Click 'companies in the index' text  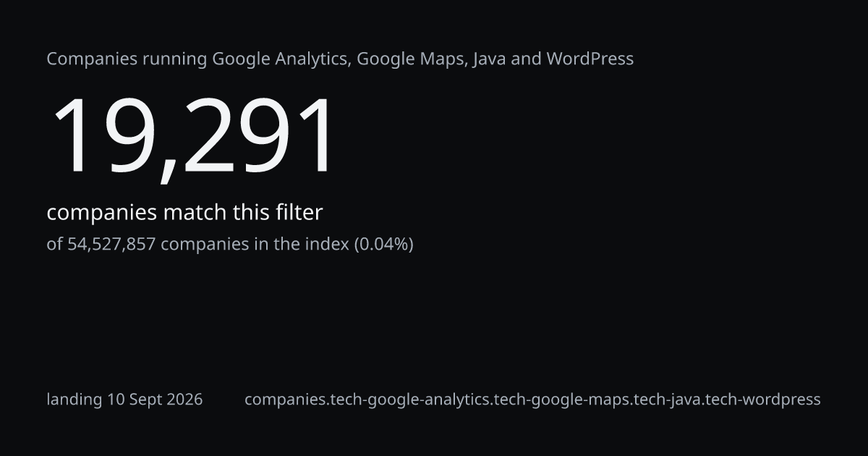tap(255, 245)
